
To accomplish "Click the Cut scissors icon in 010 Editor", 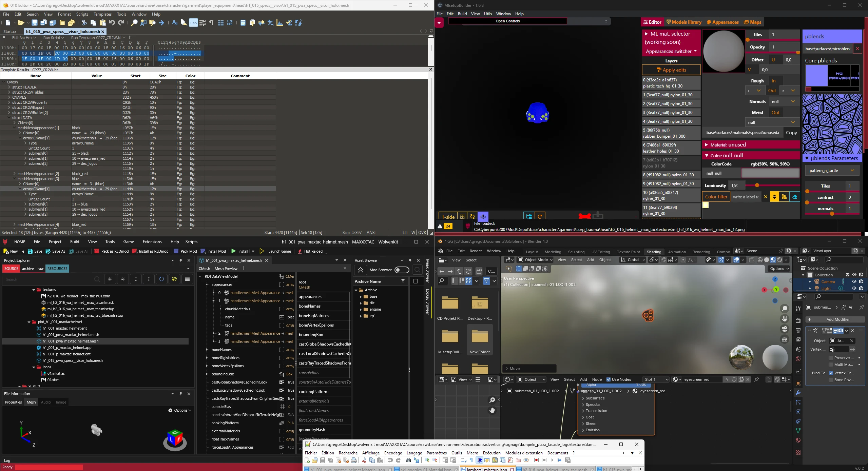I will click(84, 23).
